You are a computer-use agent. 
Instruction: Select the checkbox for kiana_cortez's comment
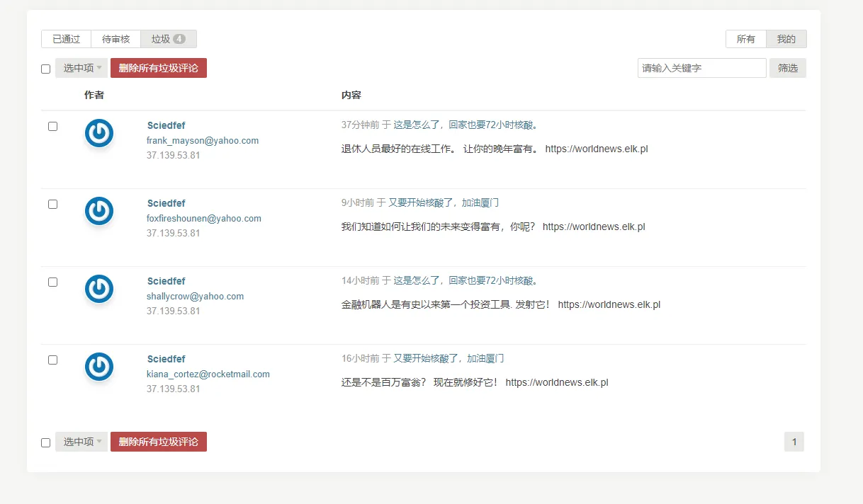[52, 360]
